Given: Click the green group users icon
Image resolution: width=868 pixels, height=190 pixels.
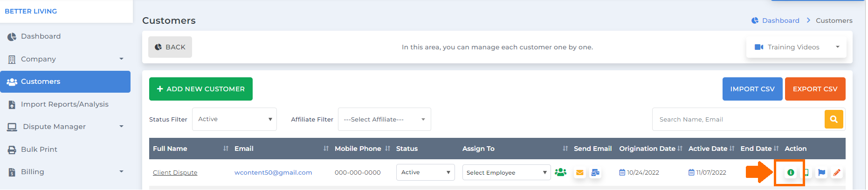Looking at the screenshot, I should point(561,172).
